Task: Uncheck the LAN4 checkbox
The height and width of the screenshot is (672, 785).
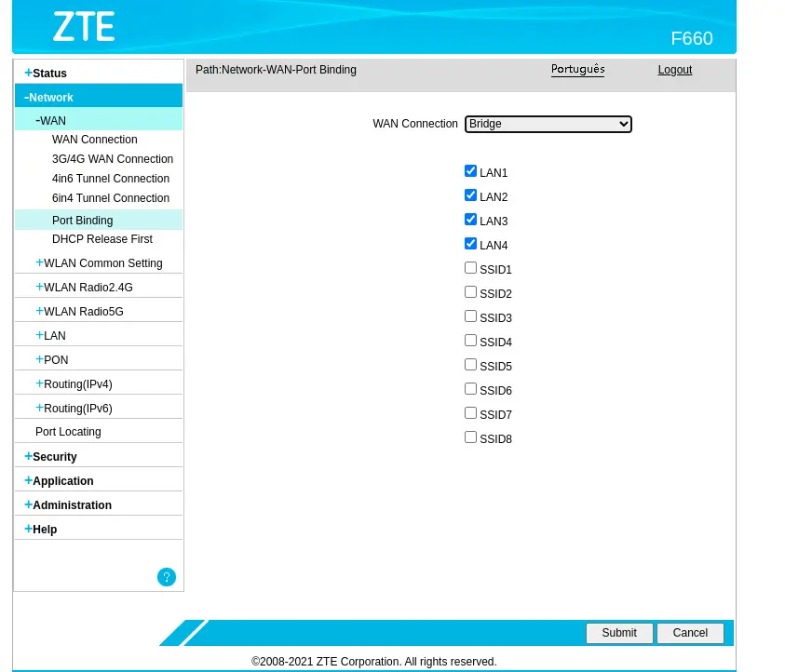Action: coord(470,244)
